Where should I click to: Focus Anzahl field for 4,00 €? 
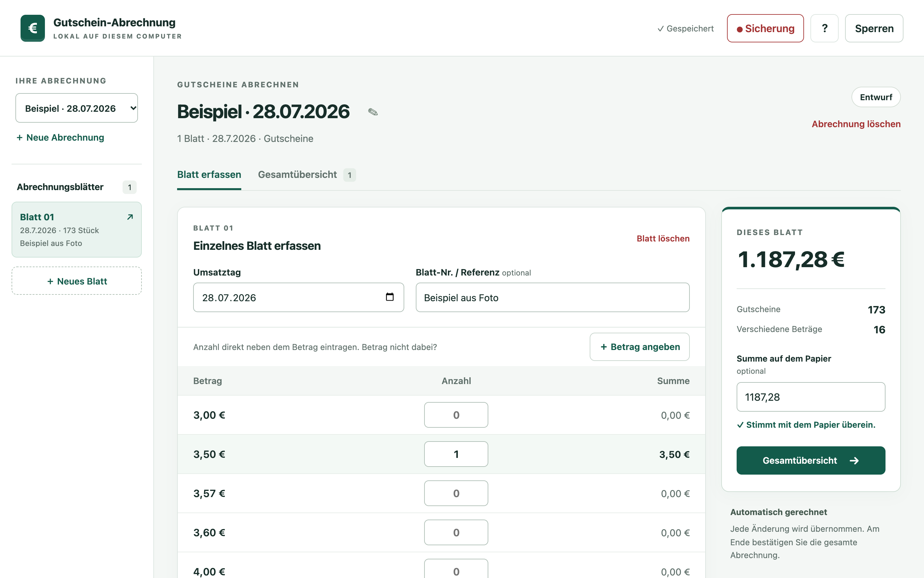[456, 569]
